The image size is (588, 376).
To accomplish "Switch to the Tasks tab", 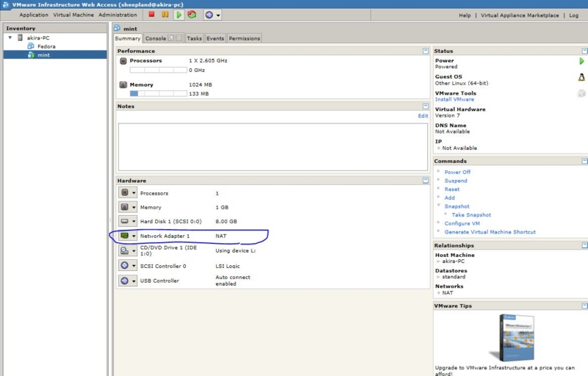I will click(194, 38).
